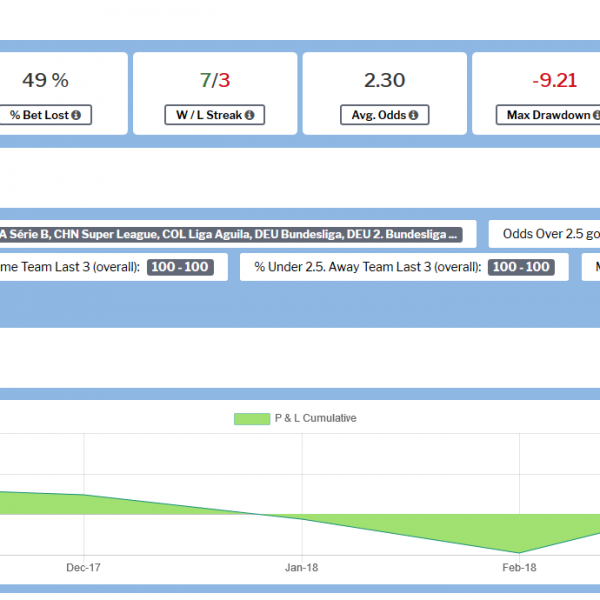Toggle the P & L Cumulative legend swatch
The width and height of the screenshot is (600, 600).
(252, 419)
